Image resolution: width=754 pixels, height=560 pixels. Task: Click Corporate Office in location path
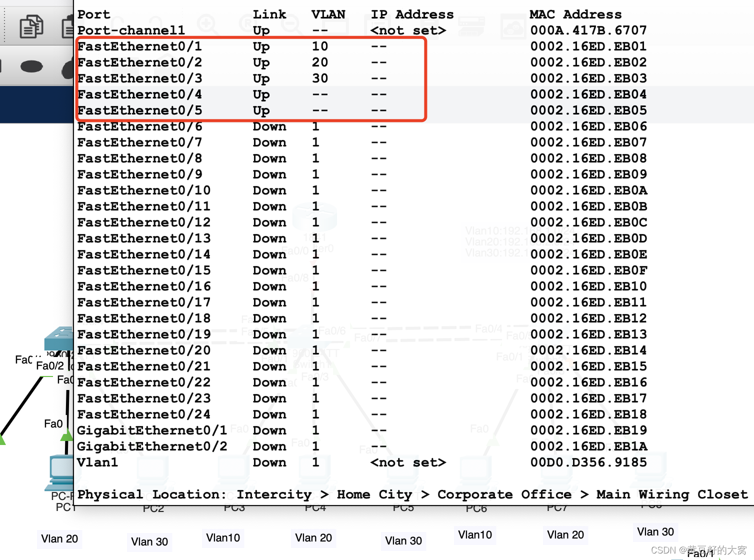pyautogui.click(x=504, y=494)
